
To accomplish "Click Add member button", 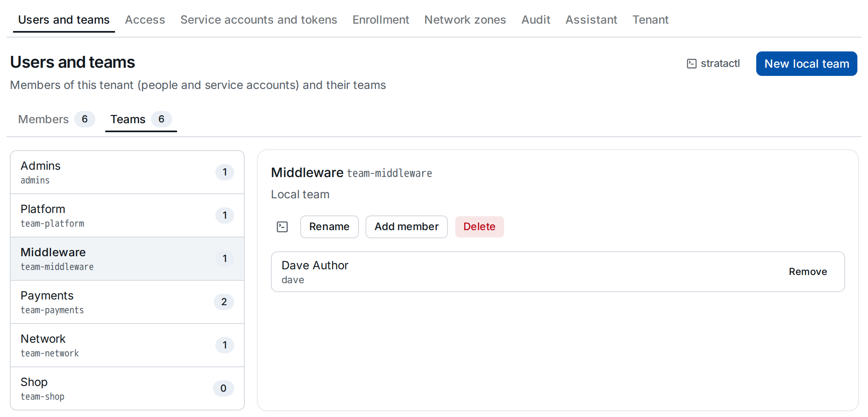I will [x=406, y=227].
